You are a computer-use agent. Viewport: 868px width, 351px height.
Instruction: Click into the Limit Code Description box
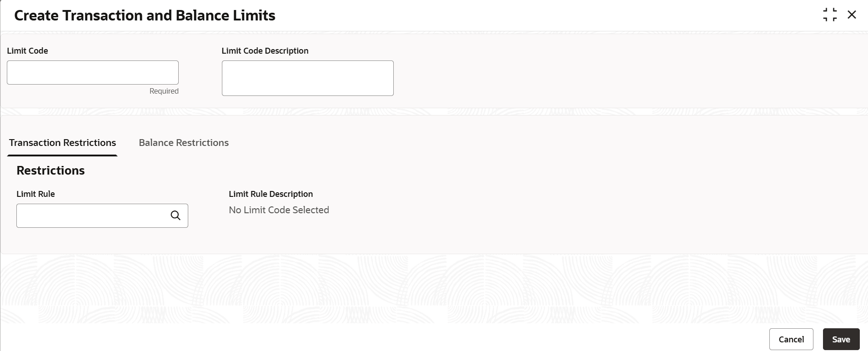(307, 78)
